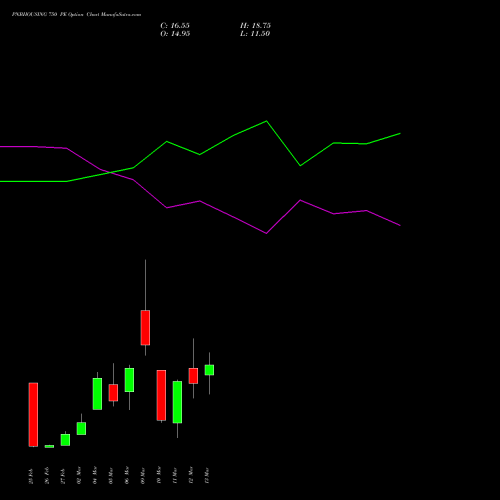This screenshot has height=500, width=500.
Task: Click the 04 Mar date label
Action: point(95,475)
